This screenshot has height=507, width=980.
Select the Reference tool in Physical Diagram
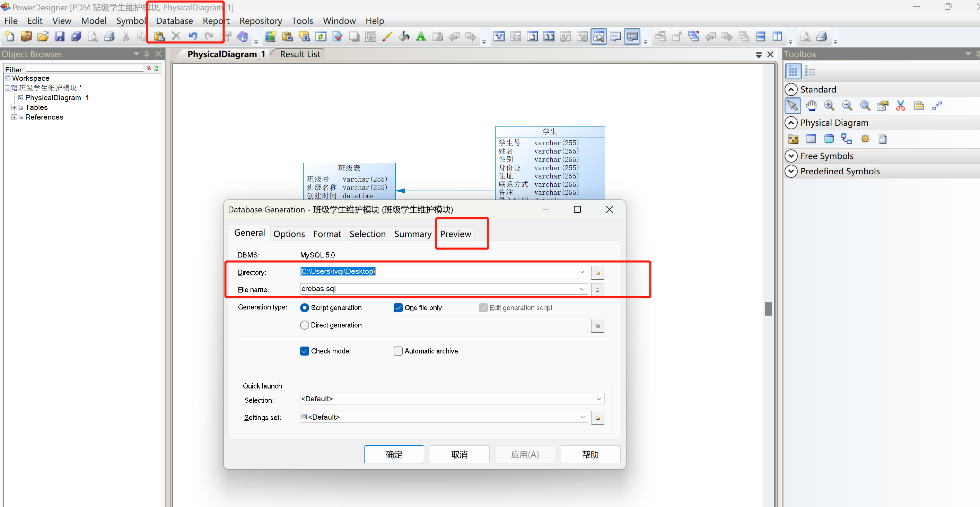click(x=846, y=139)
